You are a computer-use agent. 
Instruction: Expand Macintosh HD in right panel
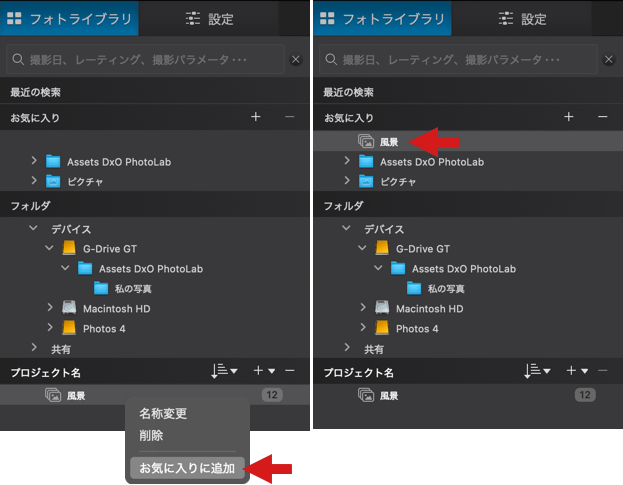[x=363, y=307]
